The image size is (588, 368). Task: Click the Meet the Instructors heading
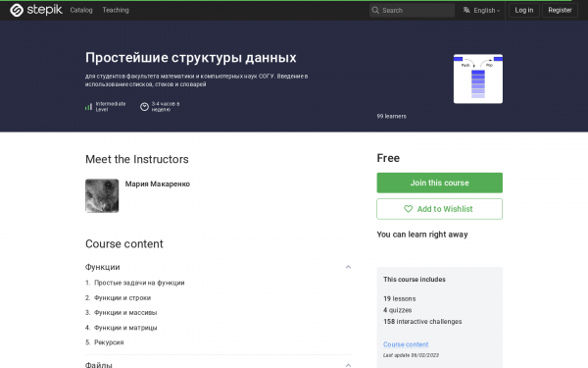[x=137, y=159]
